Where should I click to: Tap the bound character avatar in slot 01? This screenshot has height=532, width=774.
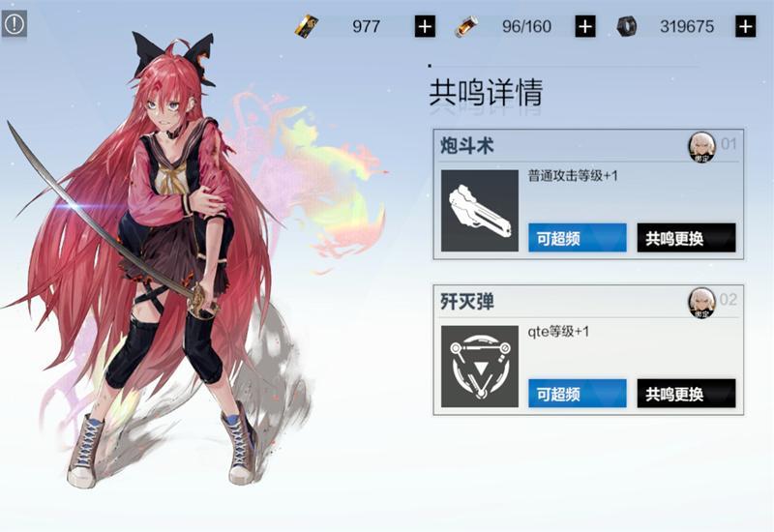pos(702,147)
